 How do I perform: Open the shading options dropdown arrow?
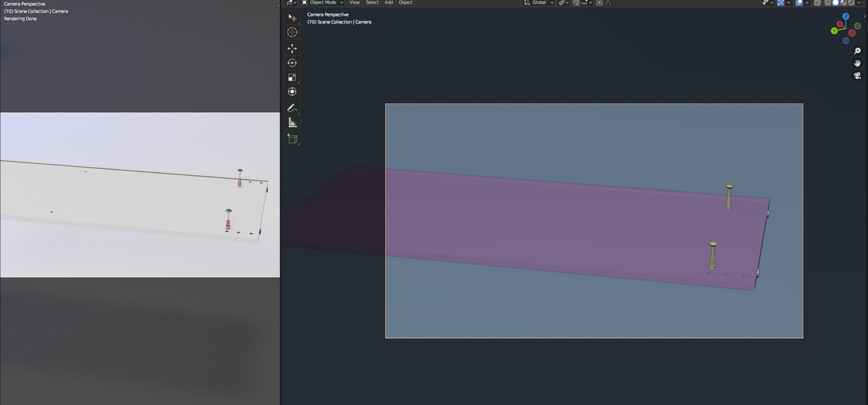[859, 2]
